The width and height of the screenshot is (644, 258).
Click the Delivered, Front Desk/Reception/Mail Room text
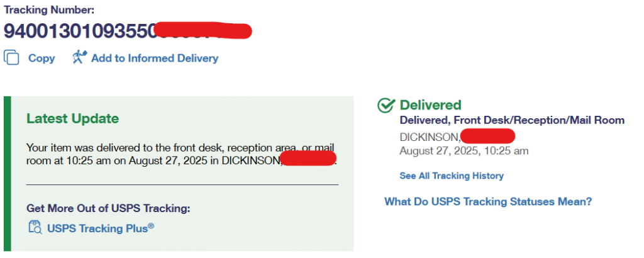[x=512, y=120]
